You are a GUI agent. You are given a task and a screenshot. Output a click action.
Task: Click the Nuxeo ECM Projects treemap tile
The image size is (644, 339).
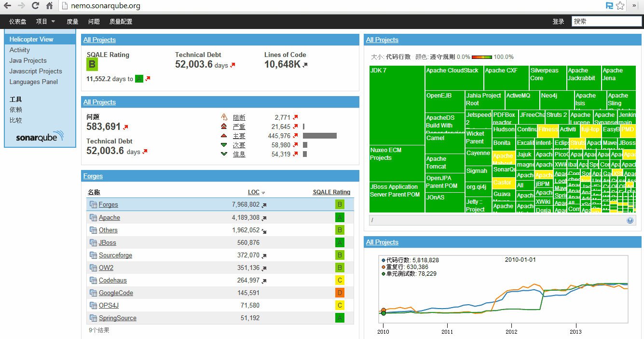397,163
